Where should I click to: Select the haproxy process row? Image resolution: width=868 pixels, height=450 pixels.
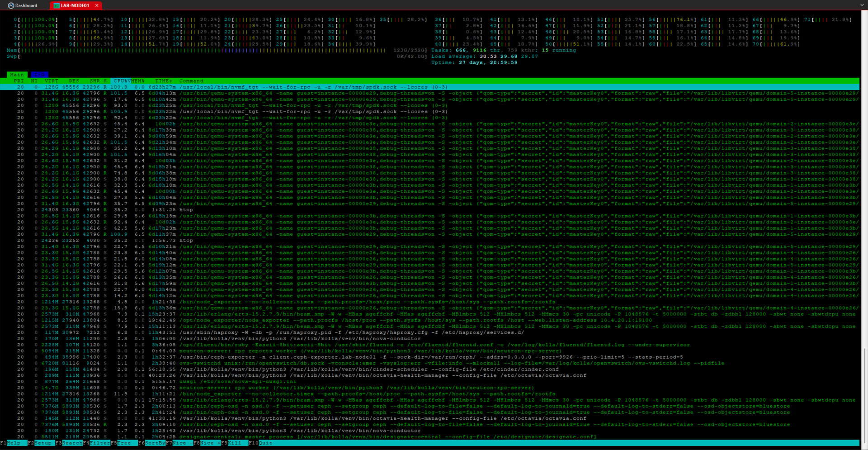pos(429,332)
